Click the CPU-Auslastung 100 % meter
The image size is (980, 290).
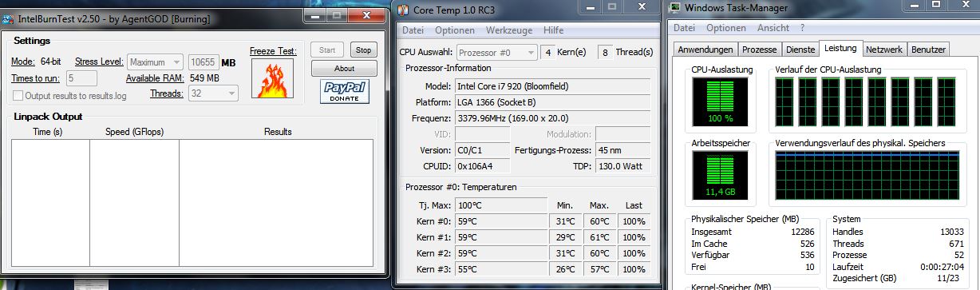click(721, 102)
